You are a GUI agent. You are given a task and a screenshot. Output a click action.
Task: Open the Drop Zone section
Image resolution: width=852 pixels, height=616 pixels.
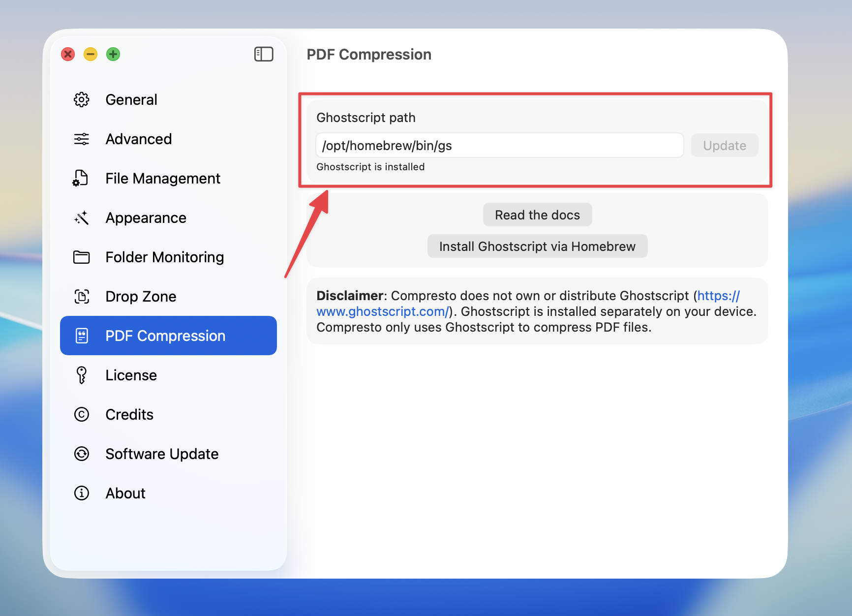pyautogui.click(x=168, y=296)
